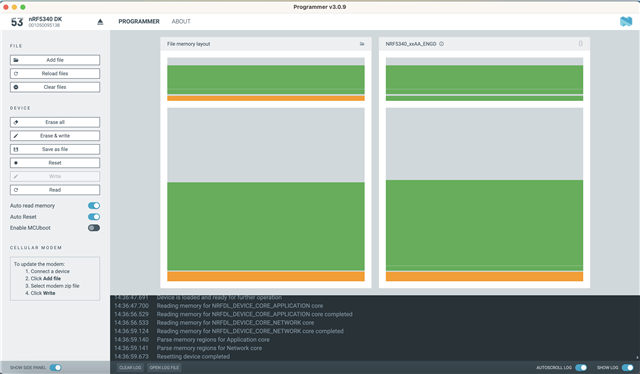Toggle the SHOW SIDE PANEL switch
640x374 pixels.
tap(56, 367)
